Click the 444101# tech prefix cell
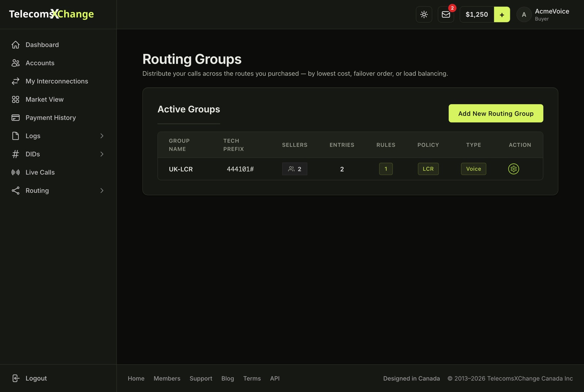The image size is (584, 392). pyautogui.click(x=240, y=169)
